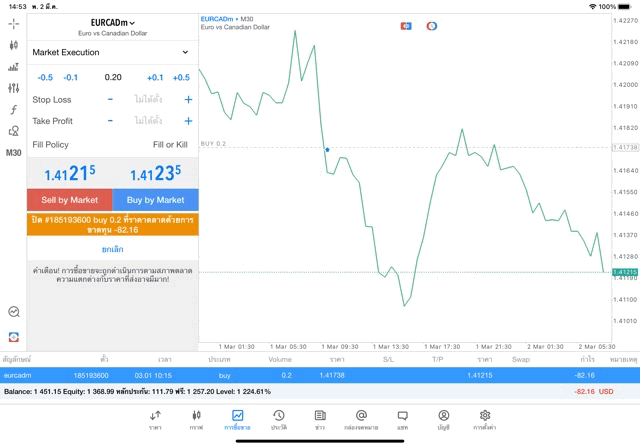
Task: Open the calendar icon at sidebar bottom
Action: tap(14, 337)
